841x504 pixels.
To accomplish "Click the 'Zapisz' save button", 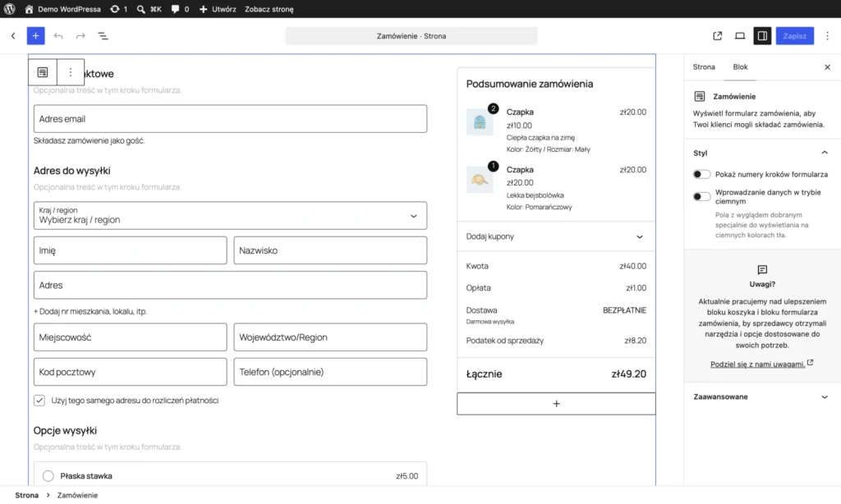I will click(794, 36).
